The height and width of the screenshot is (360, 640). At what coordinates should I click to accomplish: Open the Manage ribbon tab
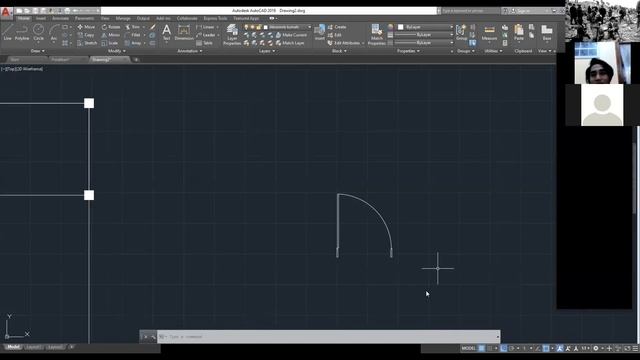123,18
